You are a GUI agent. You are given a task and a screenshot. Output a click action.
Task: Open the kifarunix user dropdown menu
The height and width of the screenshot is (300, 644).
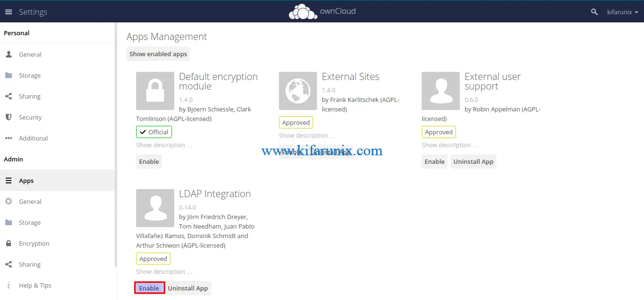pos(622,12)
